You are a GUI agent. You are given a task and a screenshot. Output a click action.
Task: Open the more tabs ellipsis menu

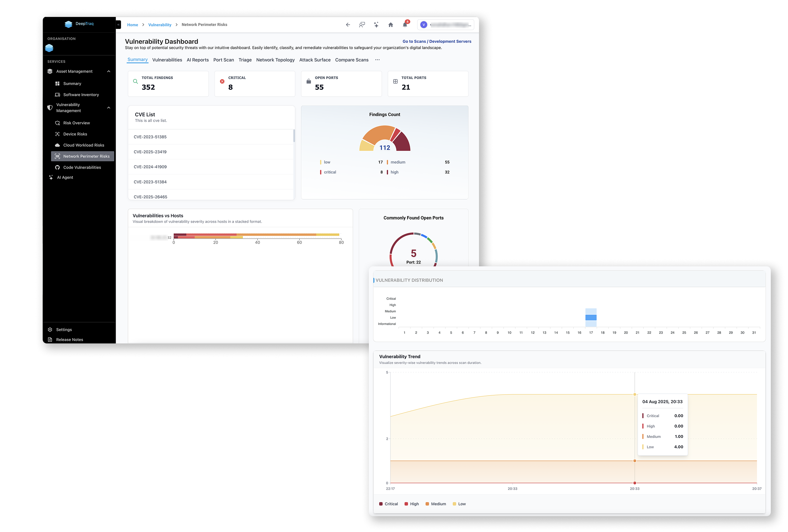[x=377, y=60]
